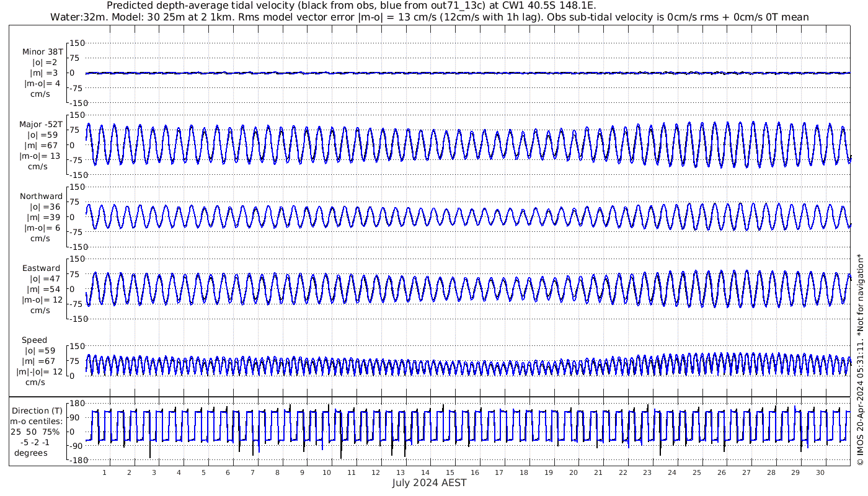The image size is (868, 496).
Task: Click the '|m-o|= 13' value under Major
Action: click(40, 156)
